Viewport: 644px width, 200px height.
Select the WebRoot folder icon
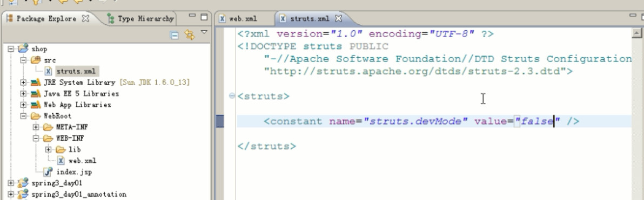click(x=36, y=116)
